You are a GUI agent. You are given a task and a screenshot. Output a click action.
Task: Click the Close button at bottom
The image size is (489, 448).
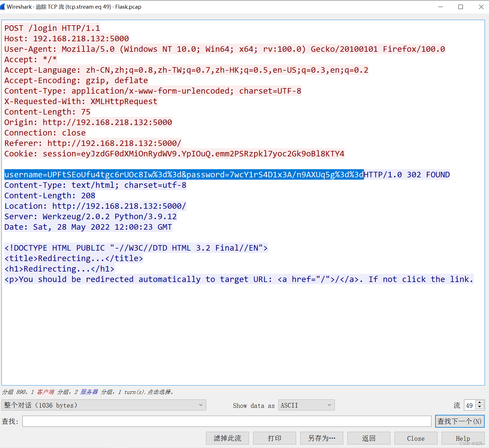pyautogui.click(x=416, y=438)
